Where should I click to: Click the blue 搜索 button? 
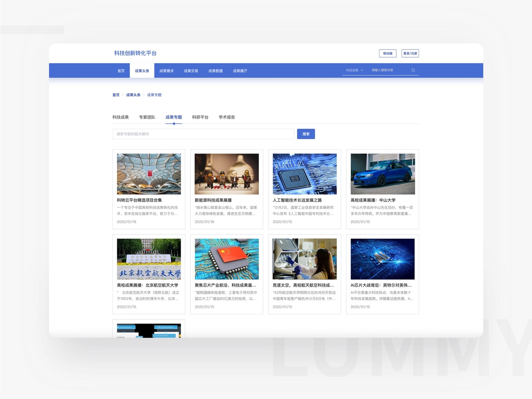coord(306,134)
